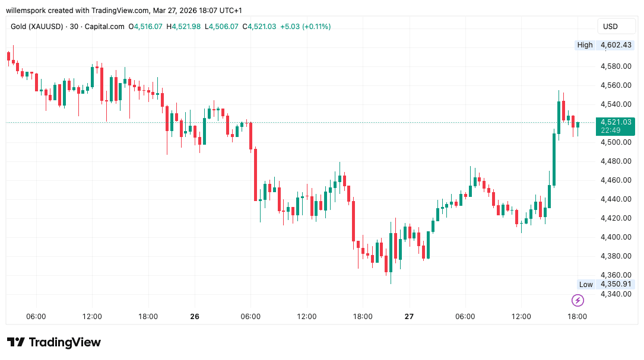
Task: Click the TradingView wordmark text
Action: tap(65, 342)
